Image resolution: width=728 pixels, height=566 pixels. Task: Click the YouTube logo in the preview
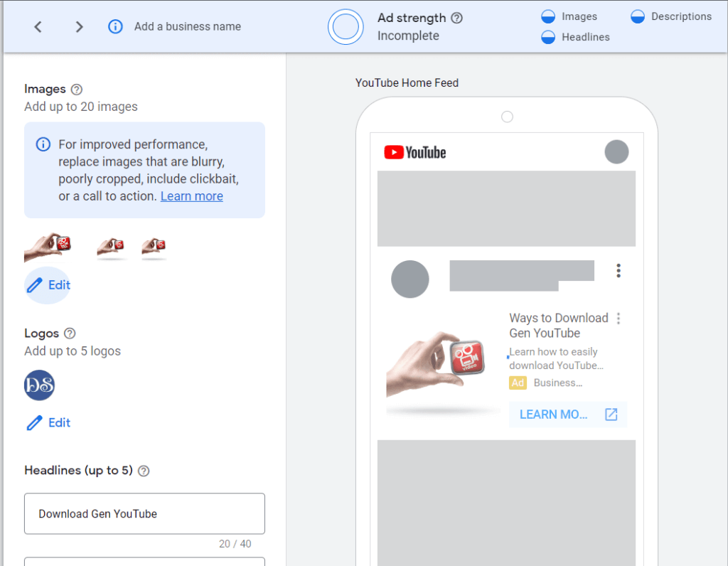pos(415,152)
